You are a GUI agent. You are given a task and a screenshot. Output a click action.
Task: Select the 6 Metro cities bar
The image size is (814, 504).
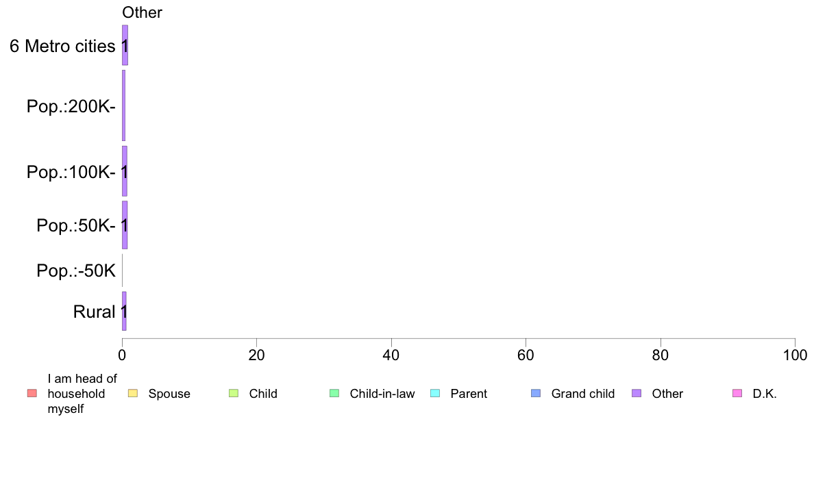point(125,45)
